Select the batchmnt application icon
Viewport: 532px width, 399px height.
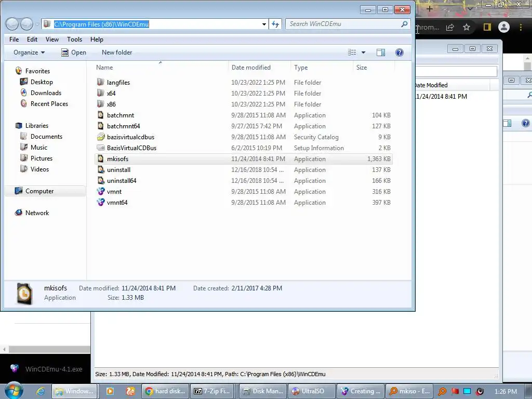coord(100,115)
